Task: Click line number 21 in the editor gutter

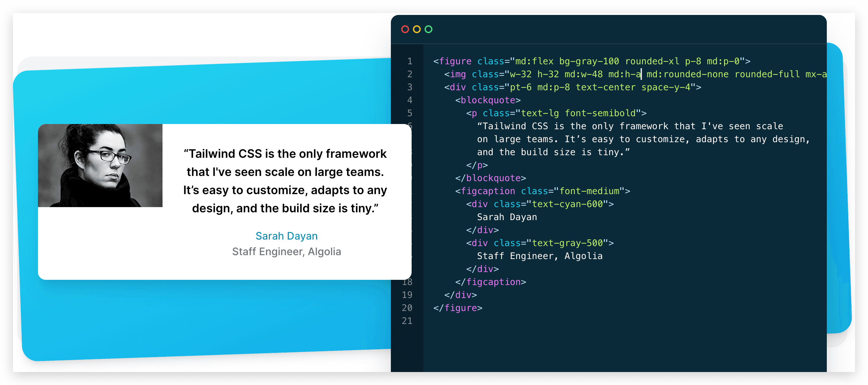Action: click(x=407, y=321)
